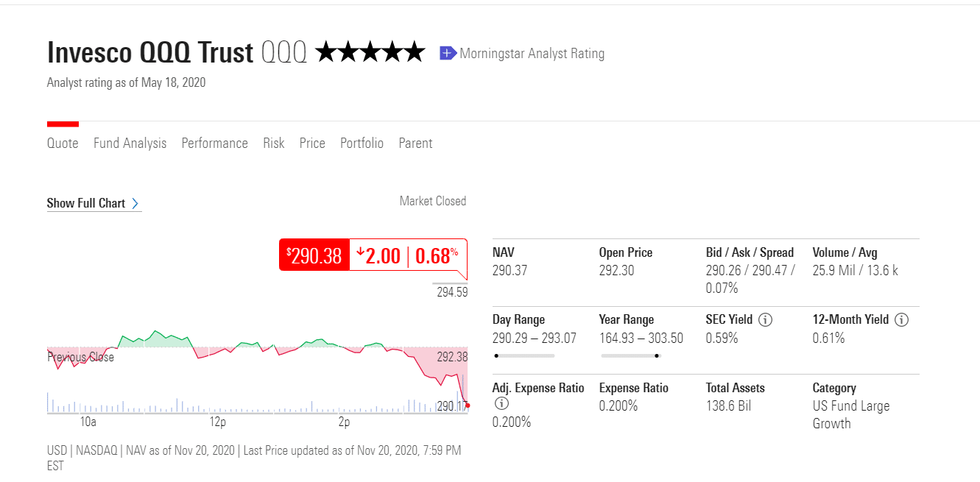Viewport: 980px width, 482px height.
Task: Click the Open Price value 292.30
Action: [x=616, y=271]
